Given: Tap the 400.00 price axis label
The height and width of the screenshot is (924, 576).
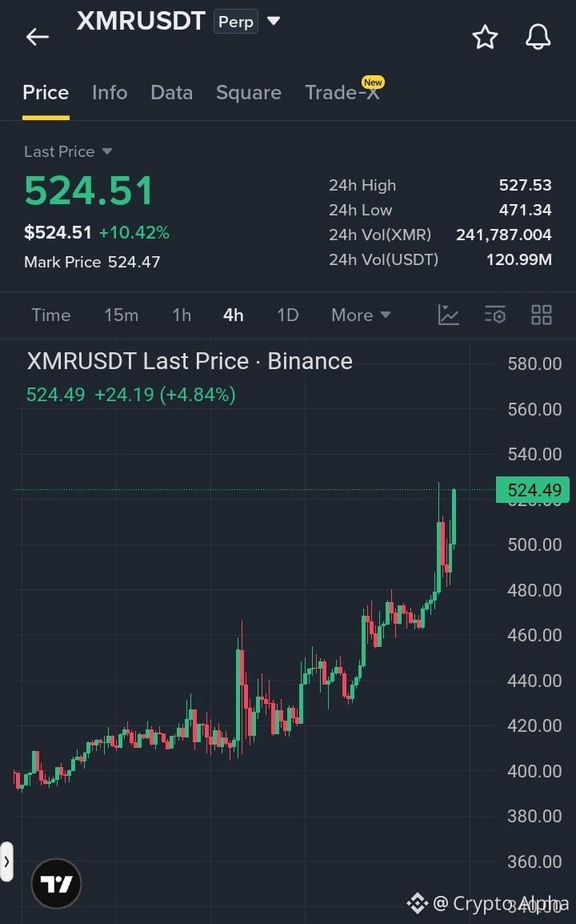Looking at the screenshot, I should click(x=534, y=771).
